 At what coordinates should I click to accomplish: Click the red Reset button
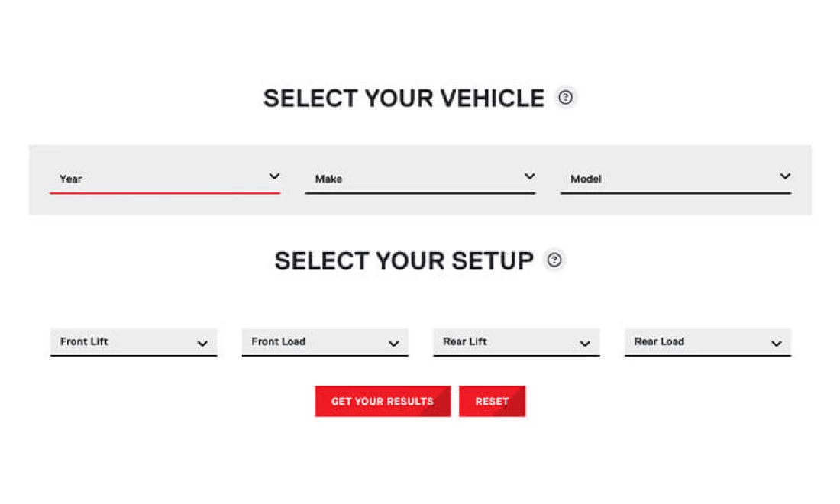coord(492,402)
